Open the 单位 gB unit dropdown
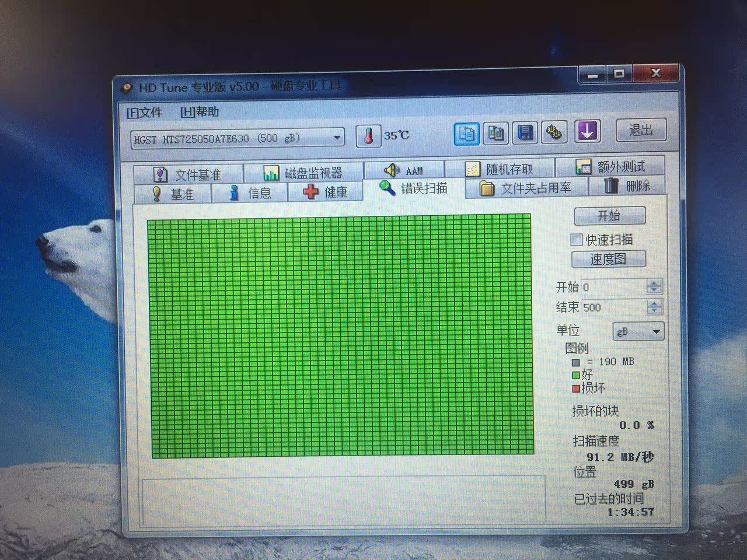747x560 pixels. point(638,331)
